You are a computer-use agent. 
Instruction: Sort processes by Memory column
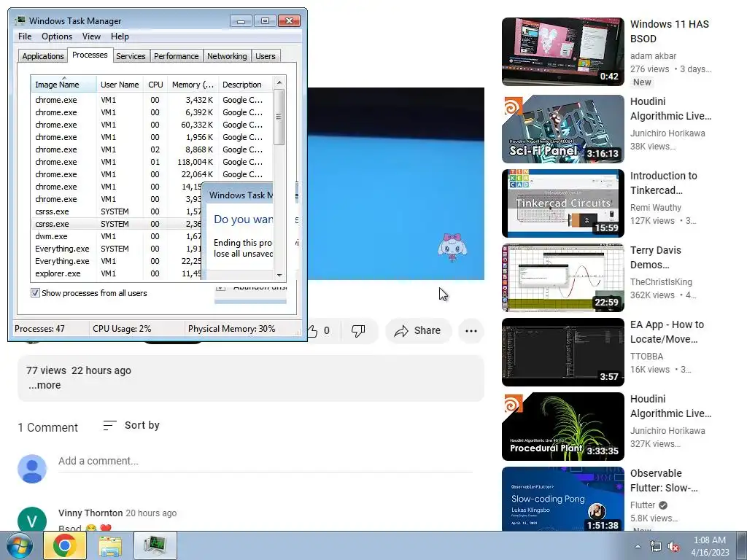tap(193, 85)
